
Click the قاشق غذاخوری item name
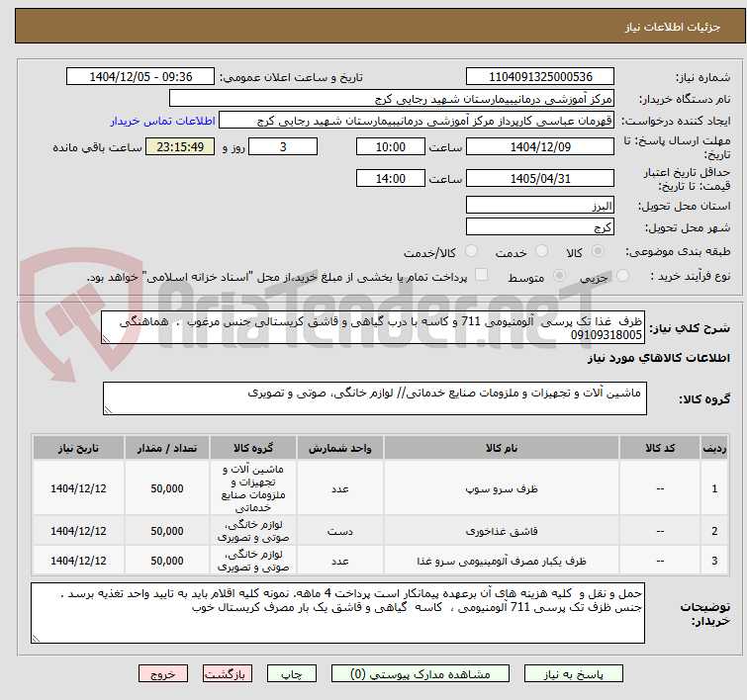pyautogui.click(x=502, y=531)
